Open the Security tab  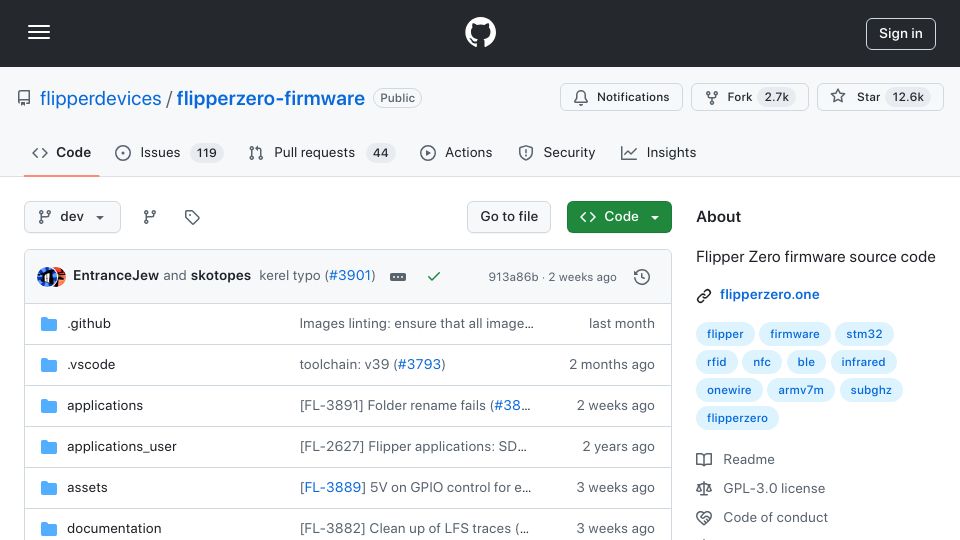[557, 152]
